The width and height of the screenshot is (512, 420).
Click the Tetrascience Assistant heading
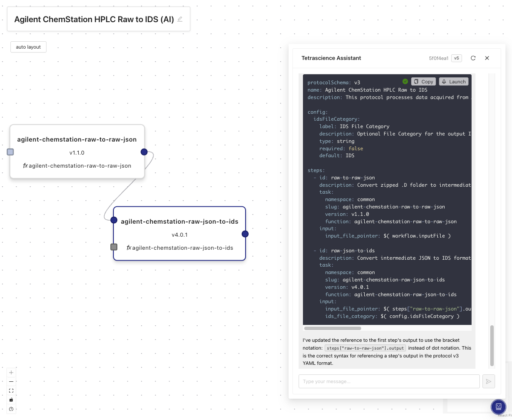[331, 58]
